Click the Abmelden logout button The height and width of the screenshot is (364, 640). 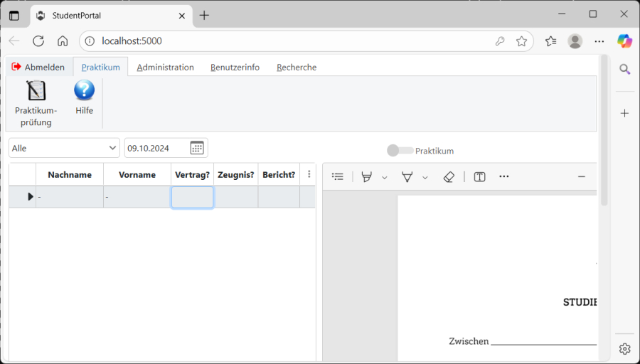coord(38,68)
